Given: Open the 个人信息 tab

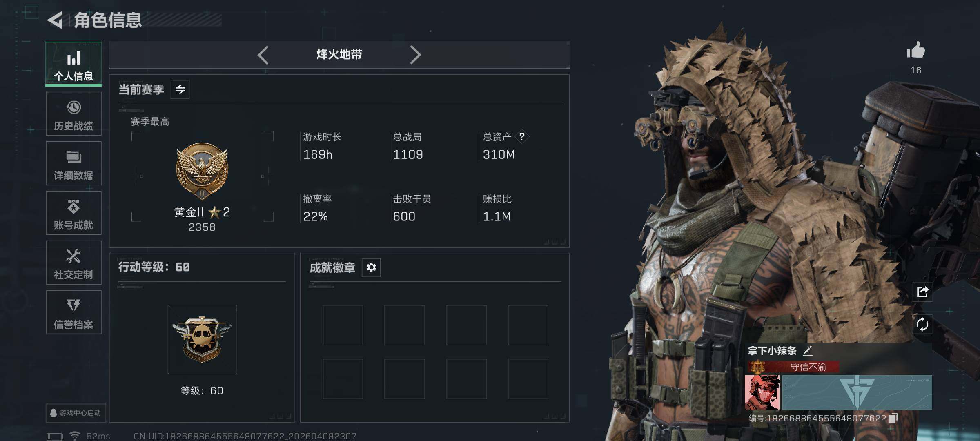Looking at the screenshot, I should coord(73,64).
